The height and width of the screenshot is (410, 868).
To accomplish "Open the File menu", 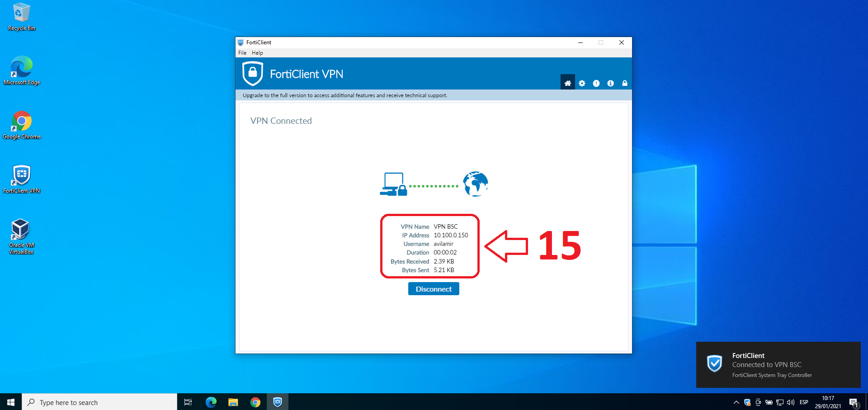I will [x=242, y=53].
